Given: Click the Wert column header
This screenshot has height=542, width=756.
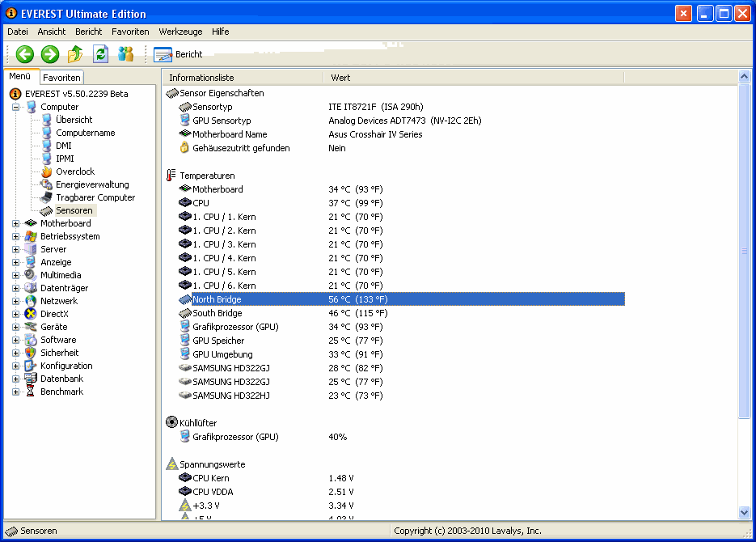Looking at the screenshot, I should click(474, 77).
